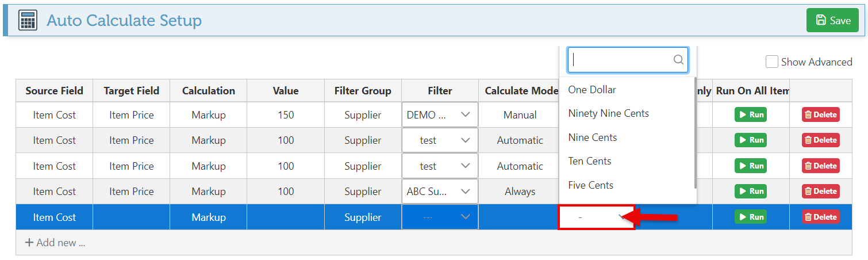Delete the DEMO supplier calculation row
Screen dimensions: 868x260
(x=820, y=114)
